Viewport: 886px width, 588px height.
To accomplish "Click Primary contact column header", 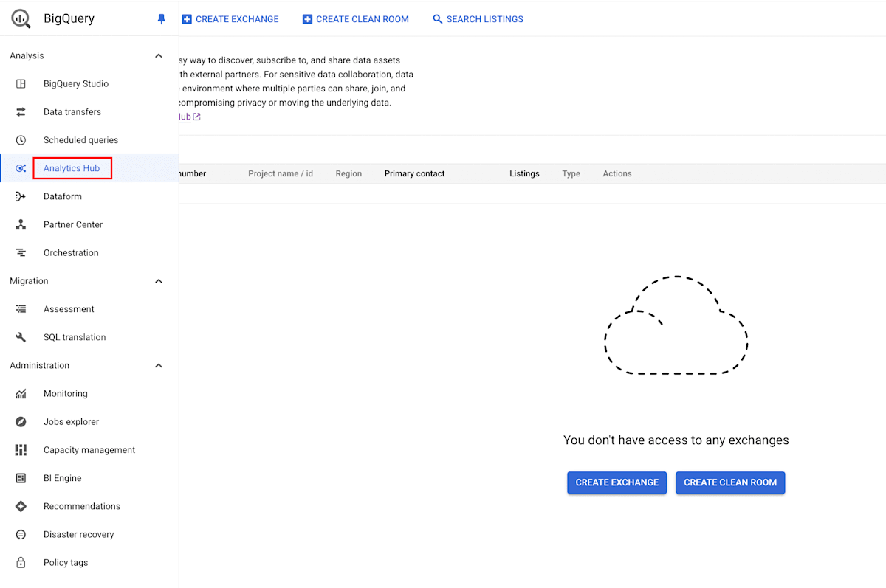I will (x=414, y=174).
